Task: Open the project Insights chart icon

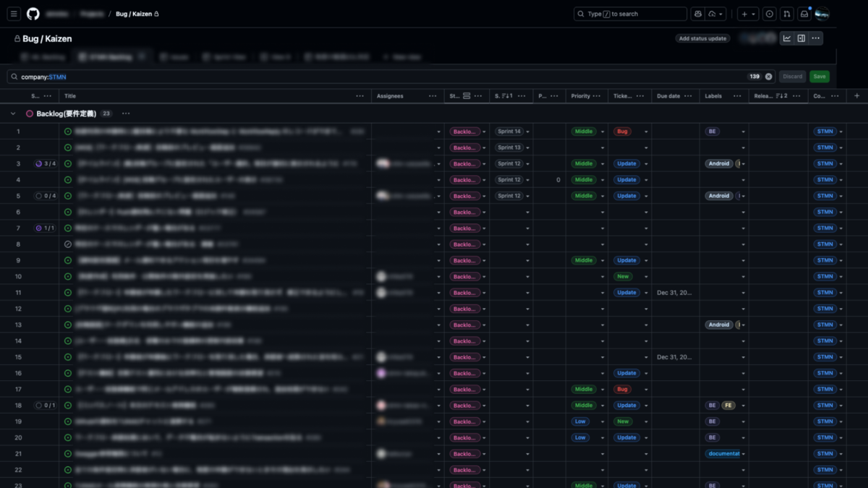Action: (787, 38)
